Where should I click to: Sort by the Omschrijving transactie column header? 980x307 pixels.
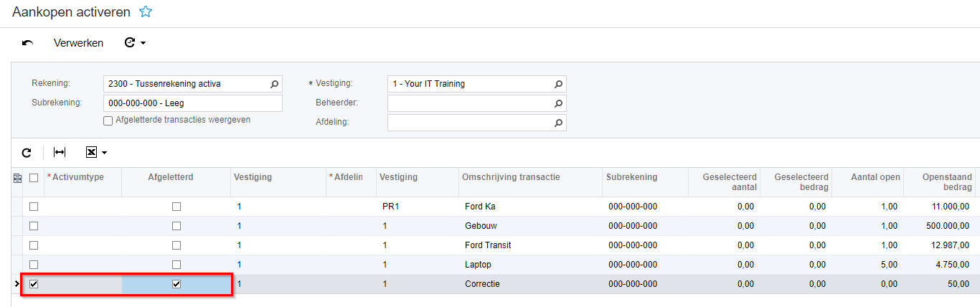pyautogui.click(x=512, y=177)
